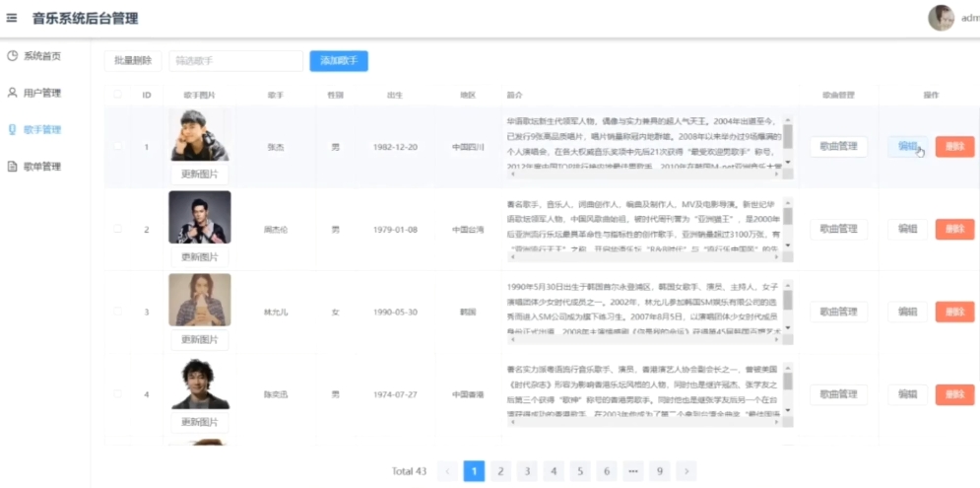This screenshot has width=980, height=488.
Task: Click the blue 添加歌手 button
Action: 339,61
